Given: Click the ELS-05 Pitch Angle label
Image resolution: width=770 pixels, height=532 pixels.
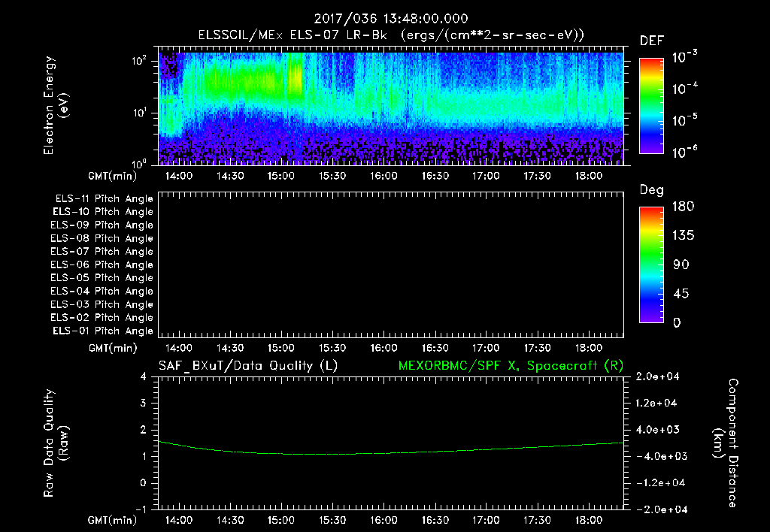Looking at the screenshot, I should 102,278.
